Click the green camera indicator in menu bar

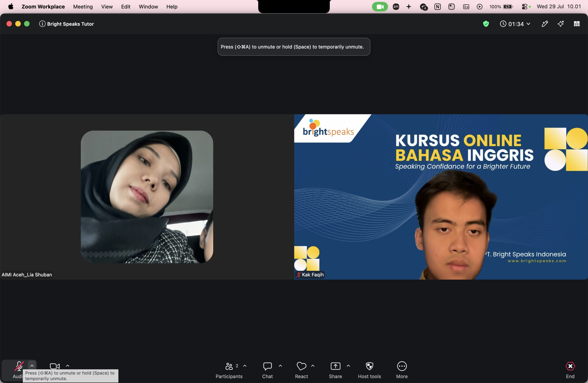tap(380, 7)
